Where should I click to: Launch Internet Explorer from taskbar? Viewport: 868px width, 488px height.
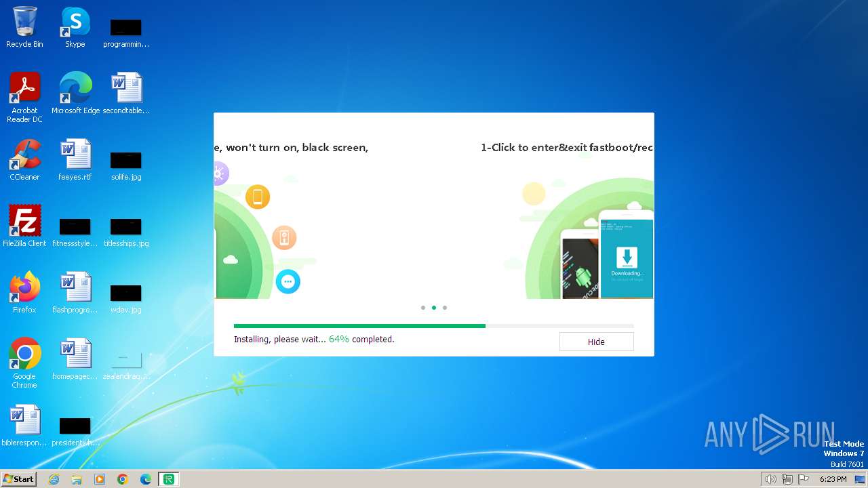[x=54, y=479]
